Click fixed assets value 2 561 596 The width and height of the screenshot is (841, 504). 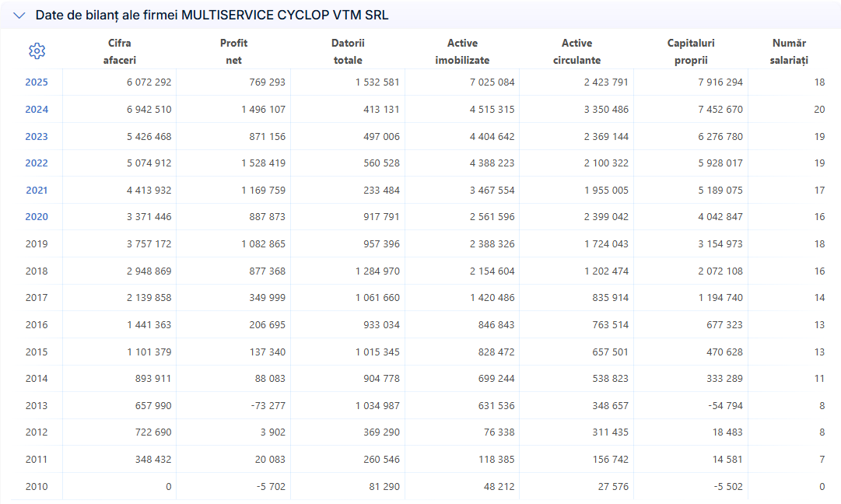pos(492,217)
